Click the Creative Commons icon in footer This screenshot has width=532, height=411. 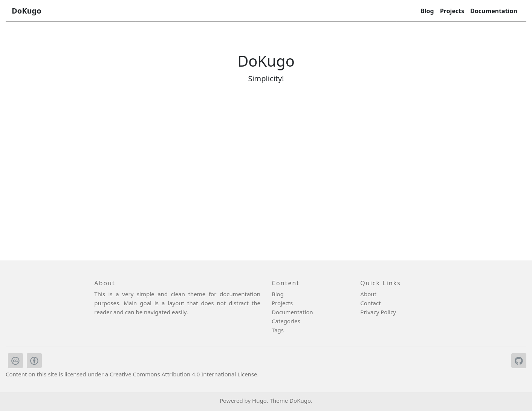pyautogui.click(x=15, y=361)
